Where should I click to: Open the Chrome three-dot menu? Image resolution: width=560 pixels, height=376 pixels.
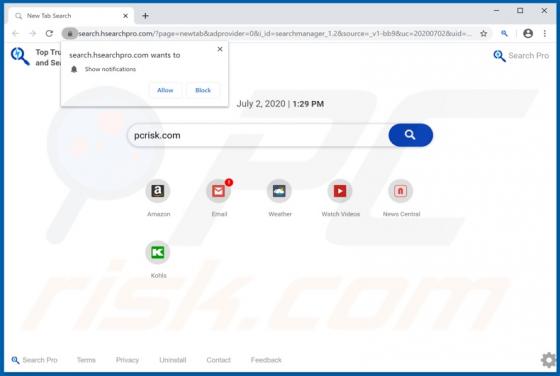coord(545,34)
